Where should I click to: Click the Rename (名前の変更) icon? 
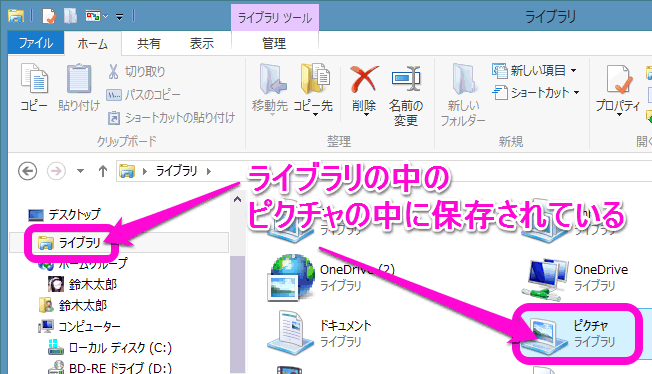[x=406, y=79]
